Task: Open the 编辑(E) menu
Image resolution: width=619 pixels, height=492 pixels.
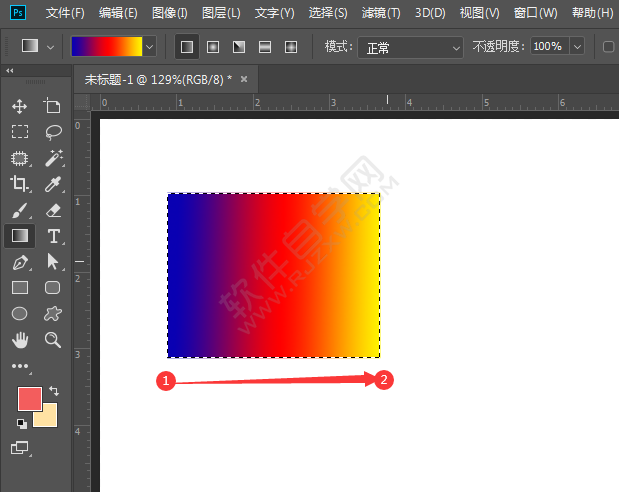Action: tap(118, 13)
